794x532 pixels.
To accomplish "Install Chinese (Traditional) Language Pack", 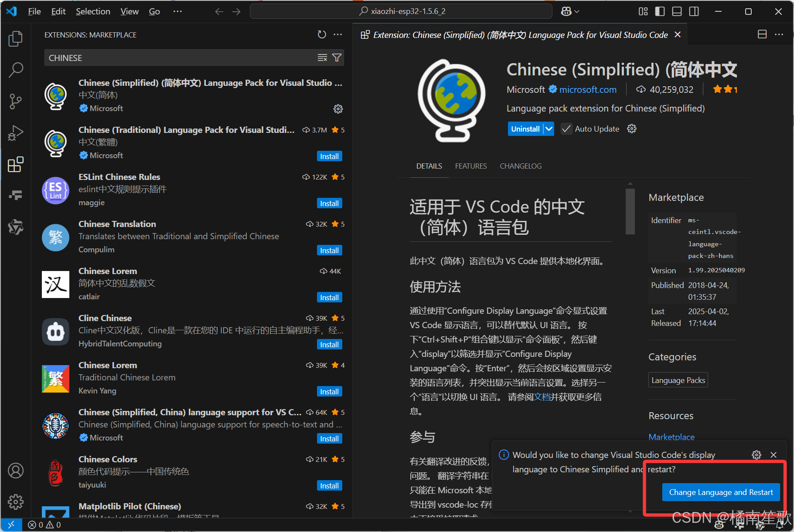I will click(x=329, y=156).
